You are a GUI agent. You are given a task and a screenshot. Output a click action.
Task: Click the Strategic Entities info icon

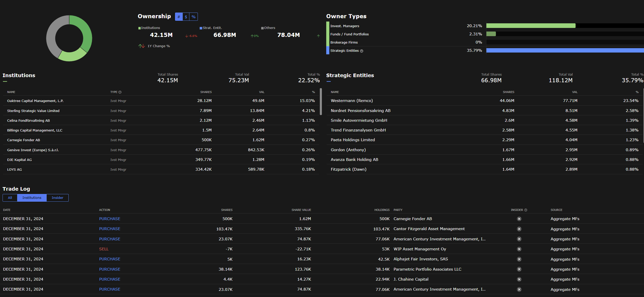pyautogui.click(x=362, y=51)
